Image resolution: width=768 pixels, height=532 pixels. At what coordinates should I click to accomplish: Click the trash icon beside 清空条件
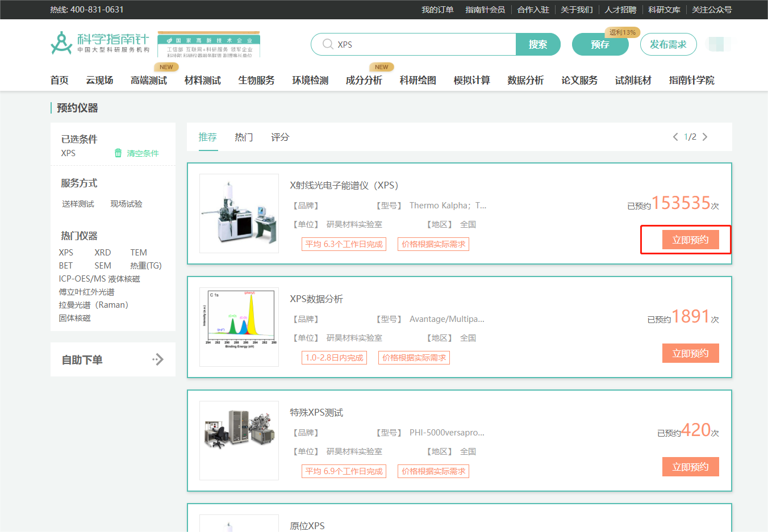point(118,153)
